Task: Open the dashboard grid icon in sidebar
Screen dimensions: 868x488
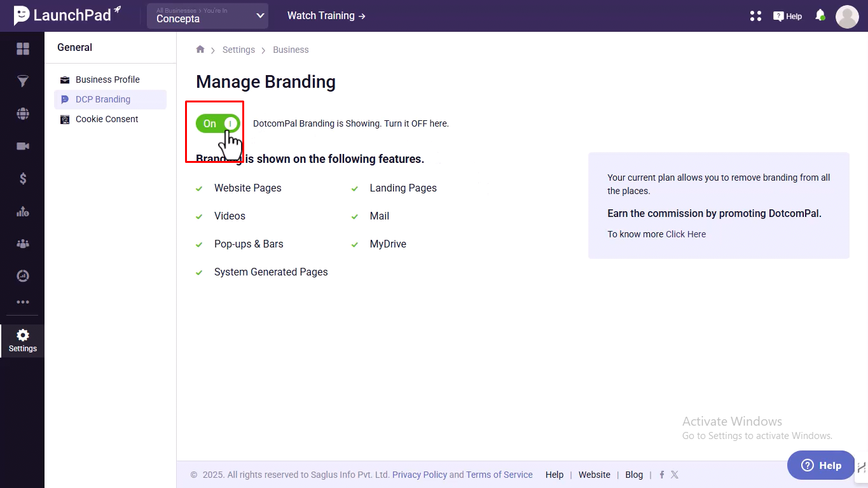Action: tap(23, 49)
